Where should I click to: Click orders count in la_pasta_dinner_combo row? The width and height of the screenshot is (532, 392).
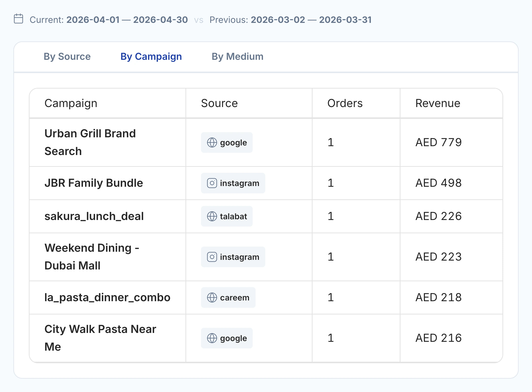click(331, 298)
